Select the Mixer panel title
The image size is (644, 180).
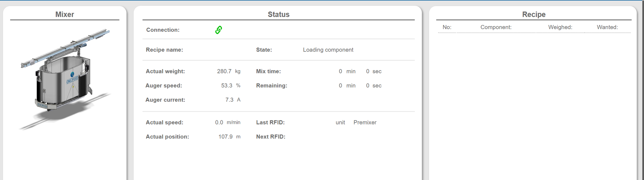[x=65, y=14]
